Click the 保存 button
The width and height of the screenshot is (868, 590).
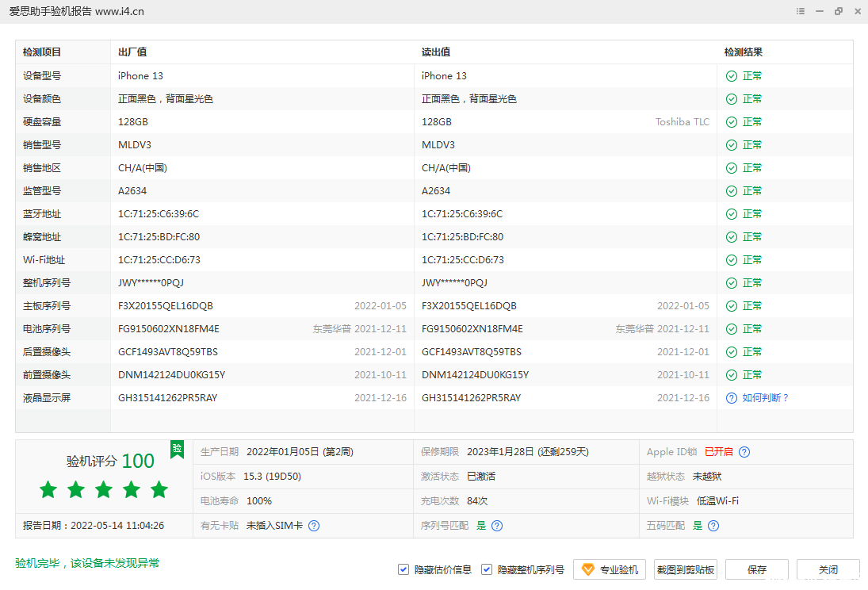click(x=757, y=569)
